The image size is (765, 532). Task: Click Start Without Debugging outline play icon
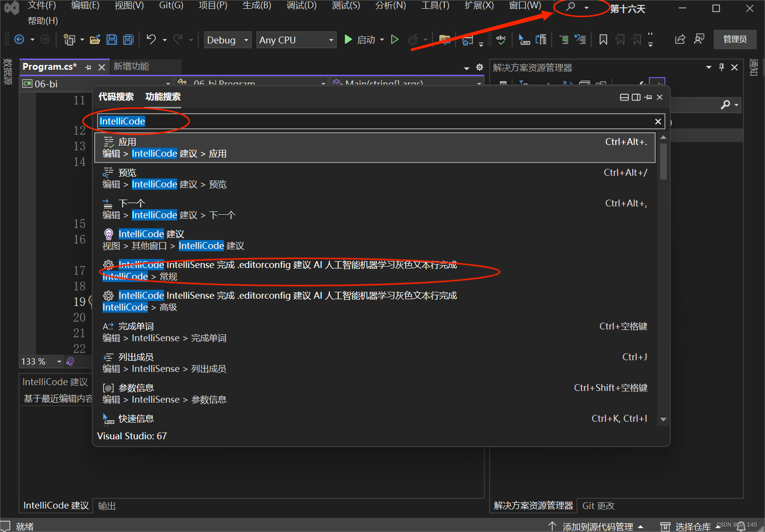[x=395, y=40]
